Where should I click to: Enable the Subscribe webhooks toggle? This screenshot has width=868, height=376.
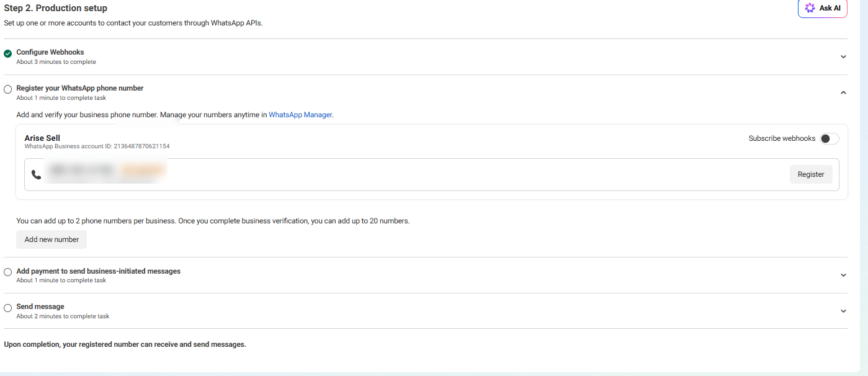pos(830,138)
